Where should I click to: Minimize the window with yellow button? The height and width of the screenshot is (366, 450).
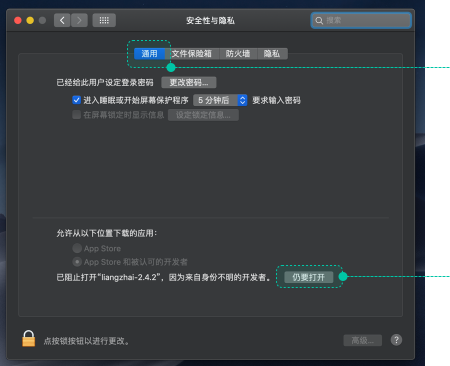click(x=30, y=20)
